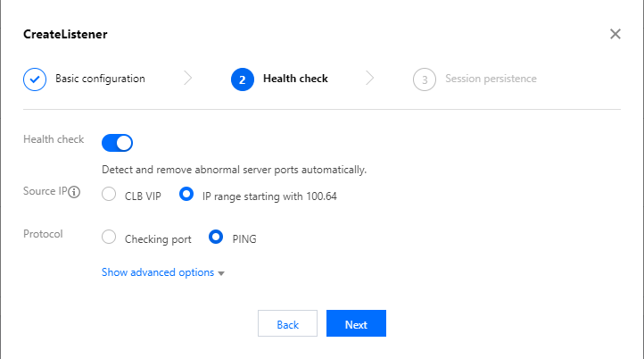
Task: Expand Show advanced options
Action: click(158, 272)
